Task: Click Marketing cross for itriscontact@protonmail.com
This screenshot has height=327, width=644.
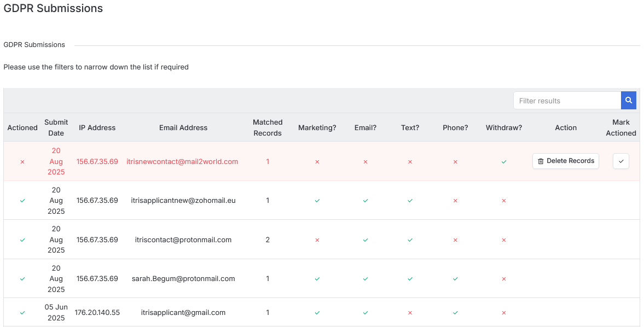Action: click(317, 240)
